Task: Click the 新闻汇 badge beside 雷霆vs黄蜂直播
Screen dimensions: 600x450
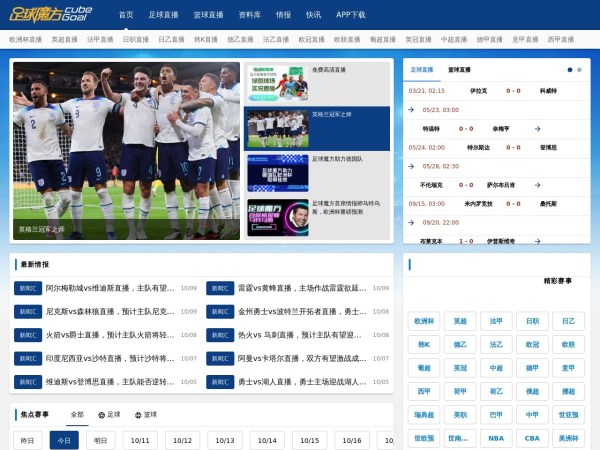Action: point(220,287)
